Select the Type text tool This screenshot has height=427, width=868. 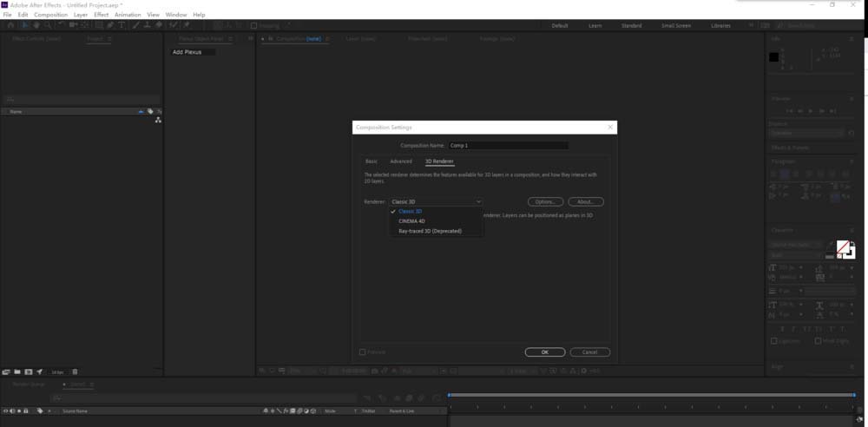(122, 25)
